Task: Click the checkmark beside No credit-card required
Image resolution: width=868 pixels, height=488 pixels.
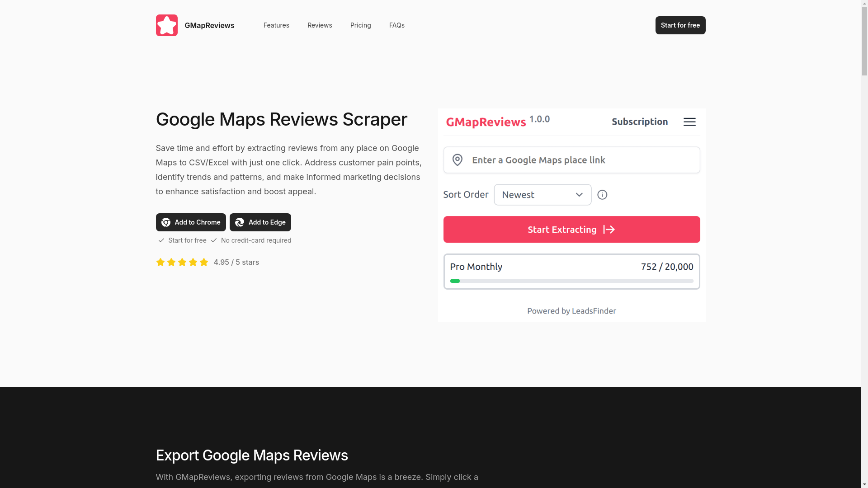Action: tap(213, 240)
